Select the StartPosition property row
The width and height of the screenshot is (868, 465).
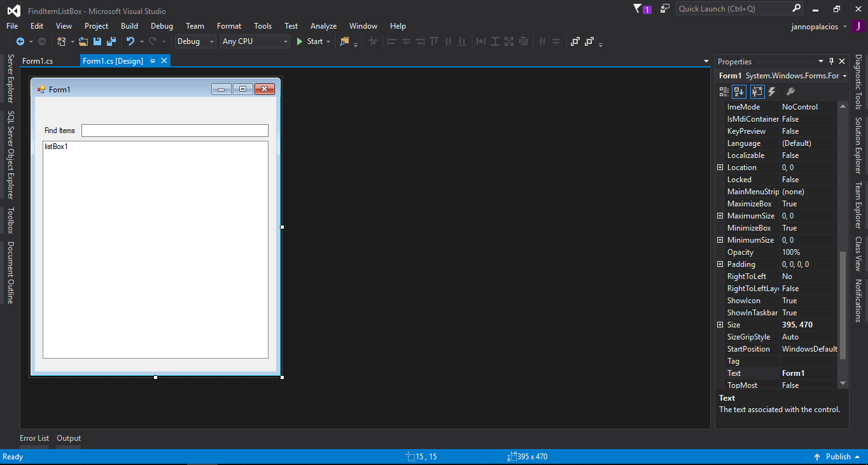[777, 349]
